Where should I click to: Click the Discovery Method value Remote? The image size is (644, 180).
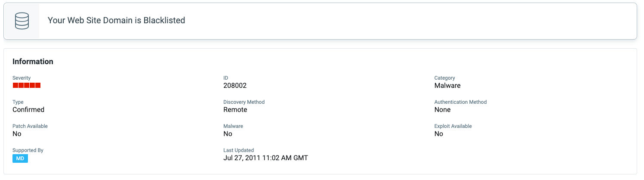pos(235,110)
